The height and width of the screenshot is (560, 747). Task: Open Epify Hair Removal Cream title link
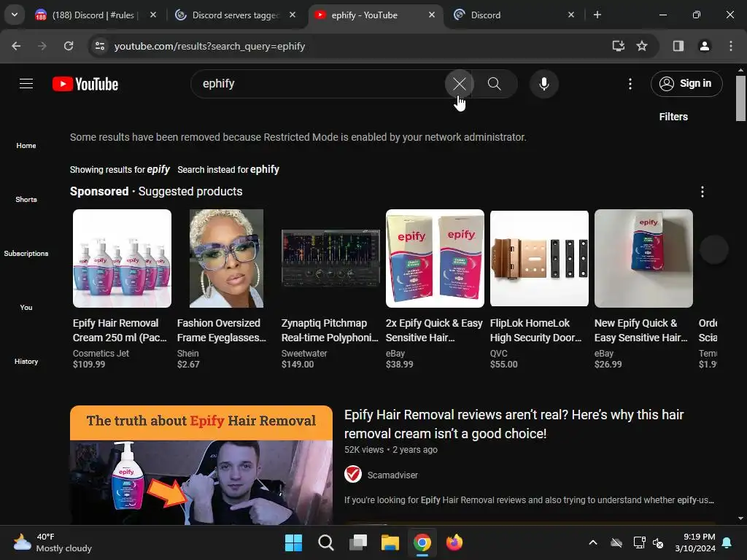[x=120, y=330]
